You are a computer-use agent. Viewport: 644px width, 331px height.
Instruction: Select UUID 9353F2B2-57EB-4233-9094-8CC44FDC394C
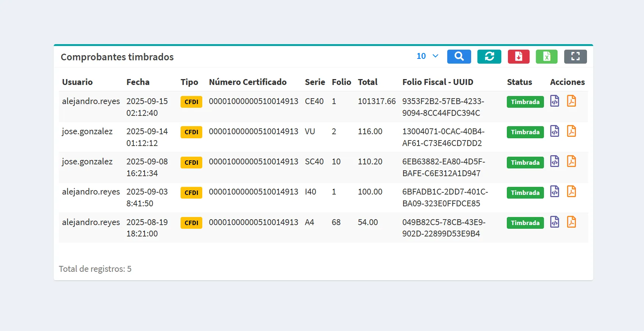[443, 107]
